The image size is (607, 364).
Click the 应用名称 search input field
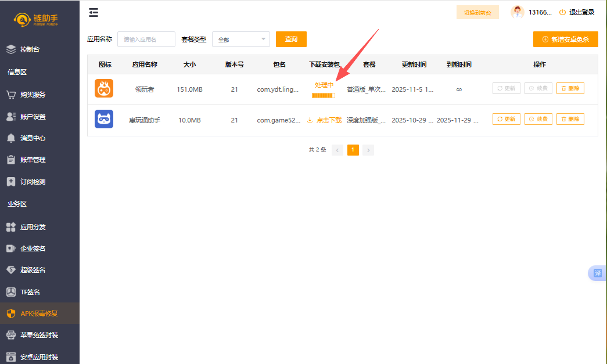146,39
